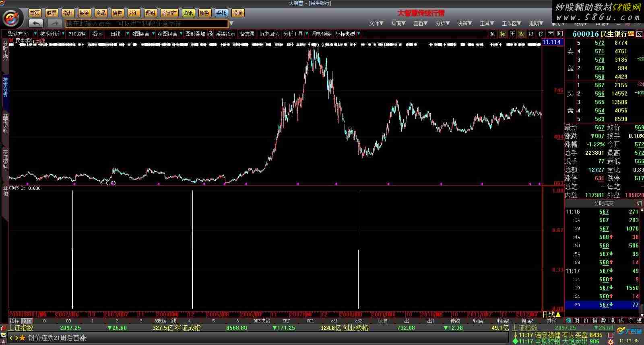Click the command input field
Image resolution: width=644 pixels, height=345 pixels.
(x=147, y=23)
